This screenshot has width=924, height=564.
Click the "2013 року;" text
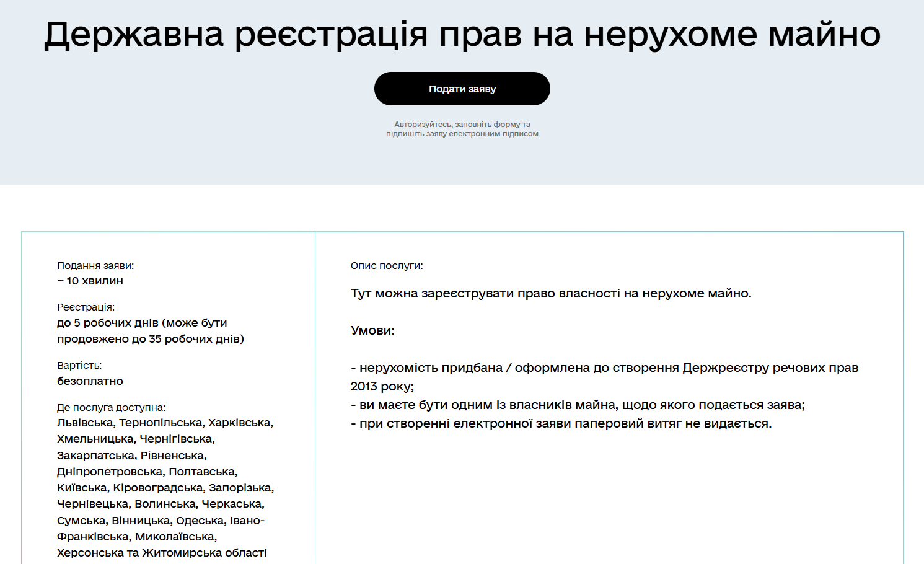[x=382, y=386]
